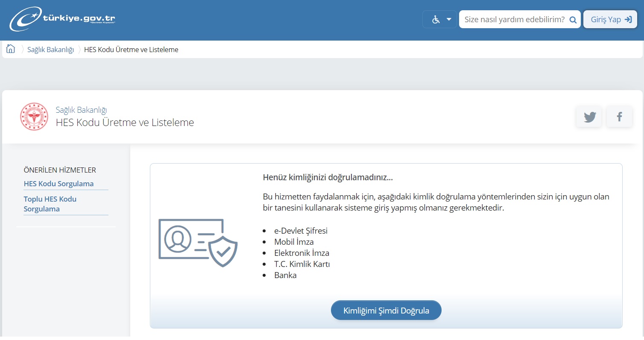Image resolution: width=644 pixels, height=340 pixels.
Task: Select the 'Mobil İmza' list item
Action: click(x=294, y=242)
